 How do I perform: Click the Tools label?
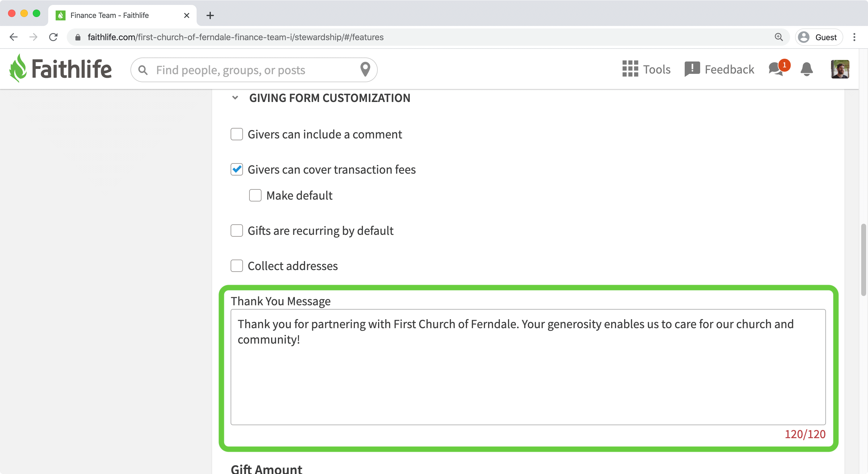point(657,69)
